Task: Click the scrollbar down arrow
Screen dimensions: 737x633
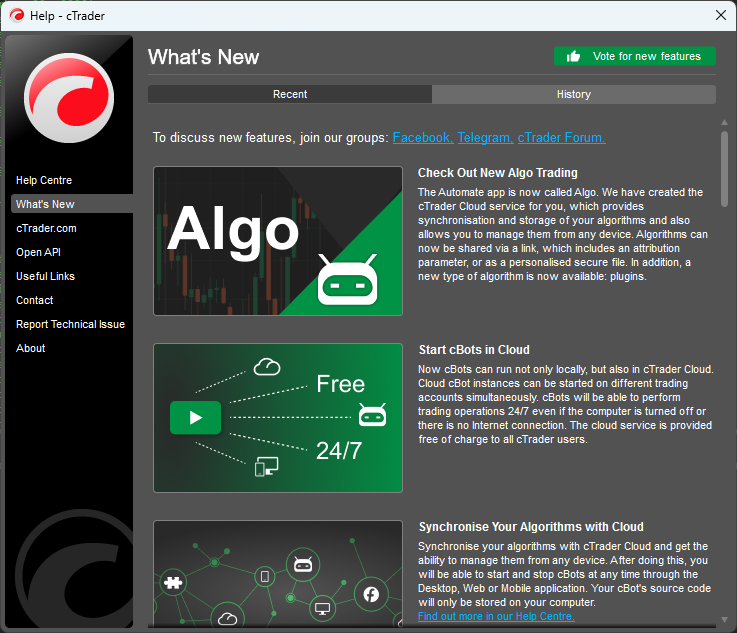Action: pos(724,620)
